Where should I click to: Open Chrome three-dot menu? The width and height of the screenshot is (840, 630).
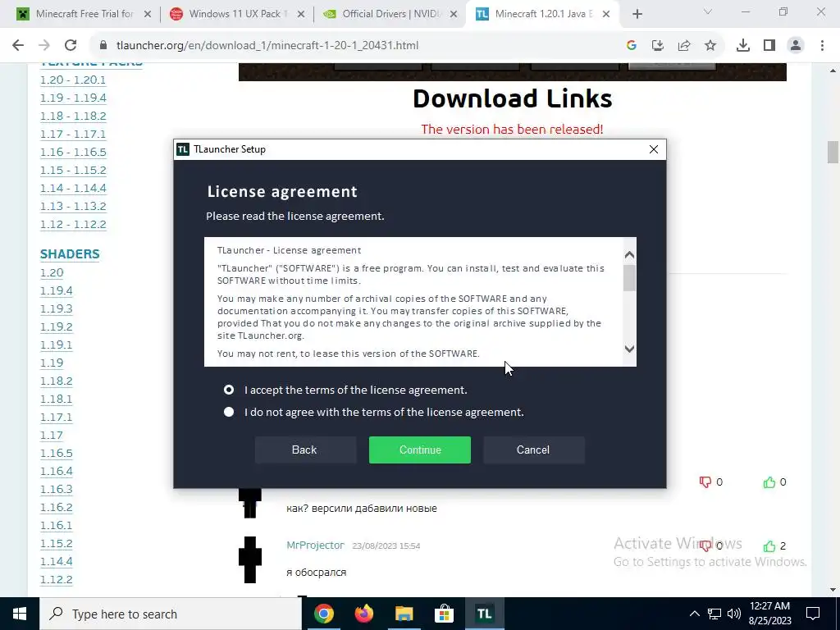(x=822, y=46)
